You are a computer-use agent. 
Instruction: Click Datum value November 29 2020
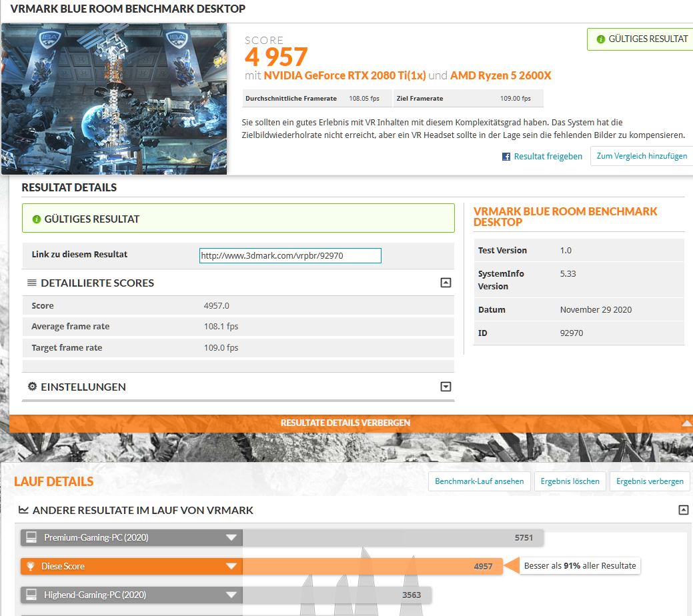coord(596,310)
